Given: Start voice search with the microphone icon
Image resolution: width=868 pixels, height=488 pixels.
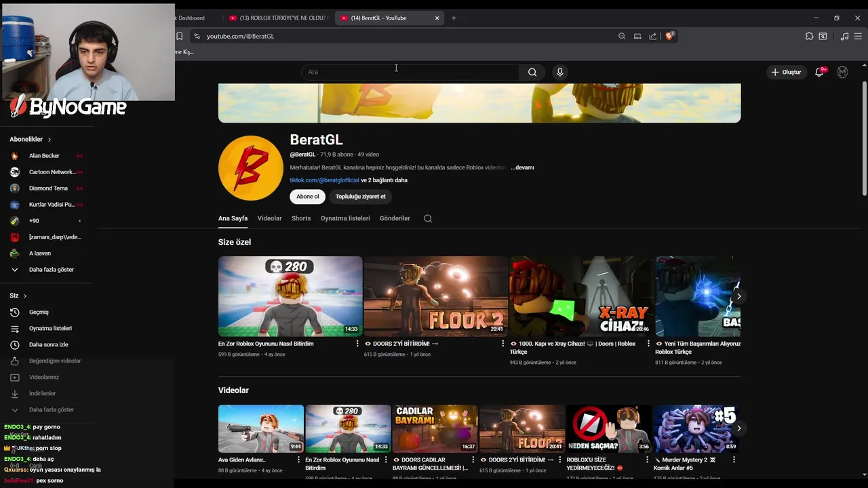Looking at the screenshot, I should click(x=559, y=72).
